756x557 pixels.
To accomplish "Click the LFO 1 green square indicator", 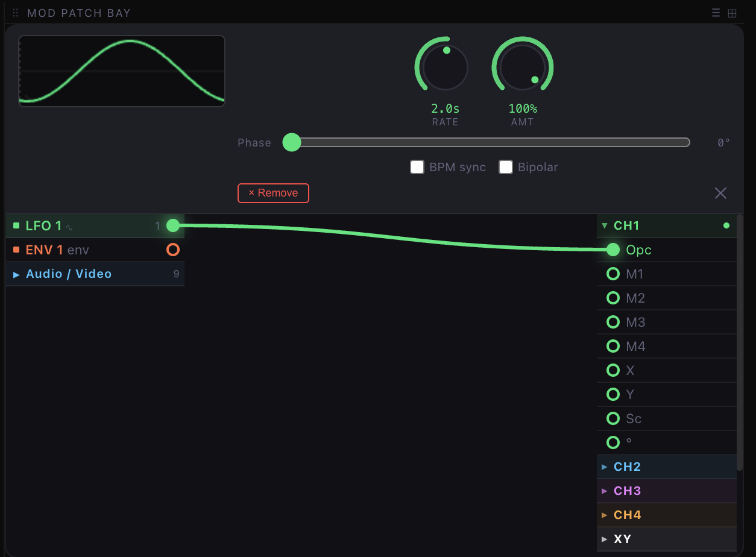I will pos(16,226).
